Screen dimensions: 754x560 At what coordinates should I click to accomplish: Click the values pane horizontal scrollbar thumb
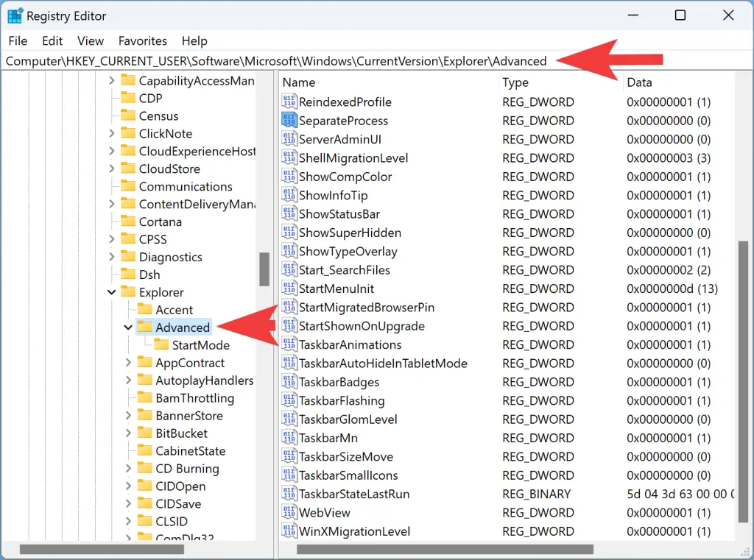pyautogui.click(x=445, y=549)
